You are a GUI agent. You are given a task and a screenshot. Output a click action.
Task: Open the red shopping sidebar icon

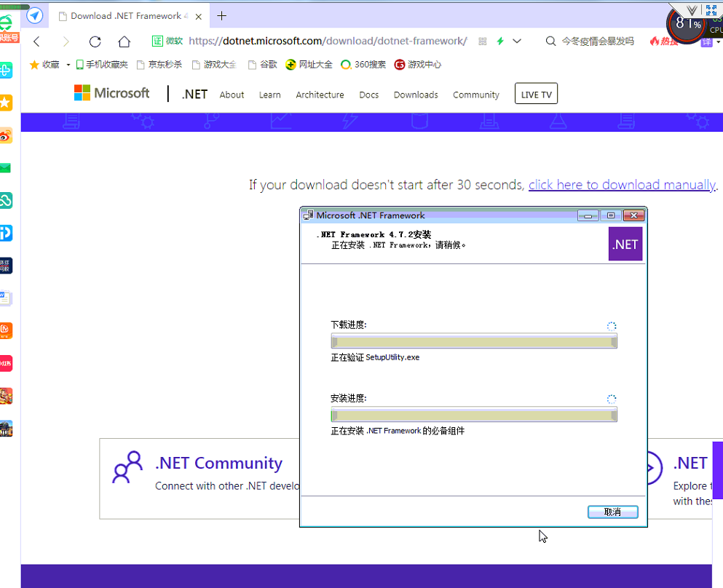point(6,363)
